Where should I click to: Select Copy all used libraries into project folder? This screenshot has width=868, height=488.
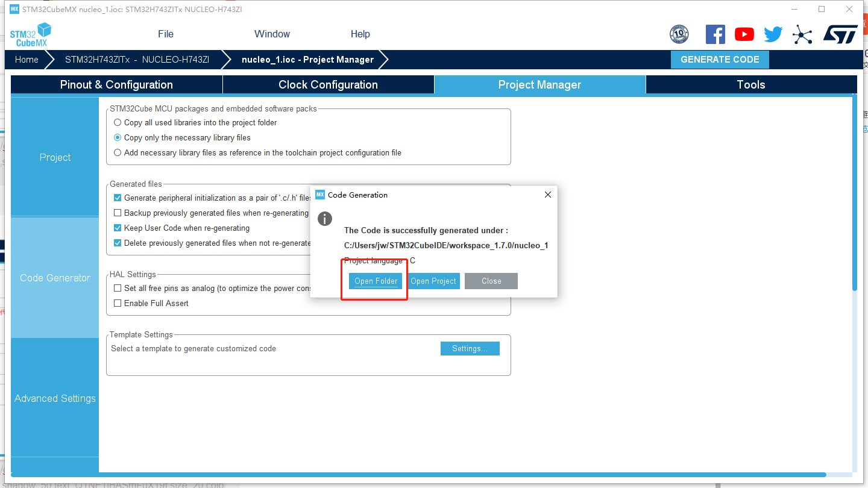coord(118,122)
